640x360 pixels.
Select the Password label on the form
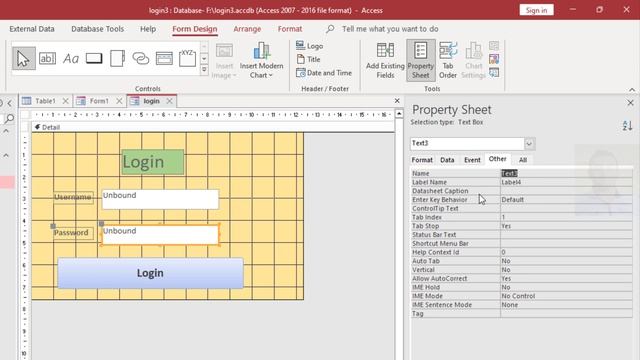73,233
